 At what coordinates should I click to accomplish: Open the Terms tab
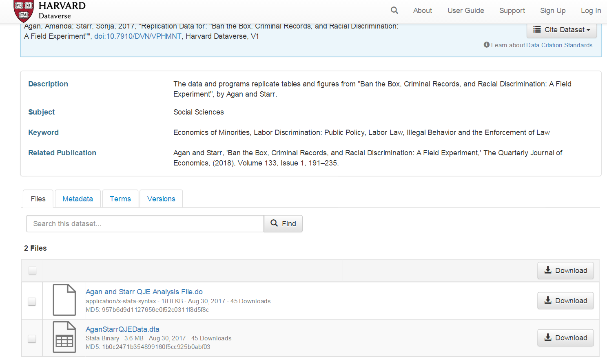point(120,199)
